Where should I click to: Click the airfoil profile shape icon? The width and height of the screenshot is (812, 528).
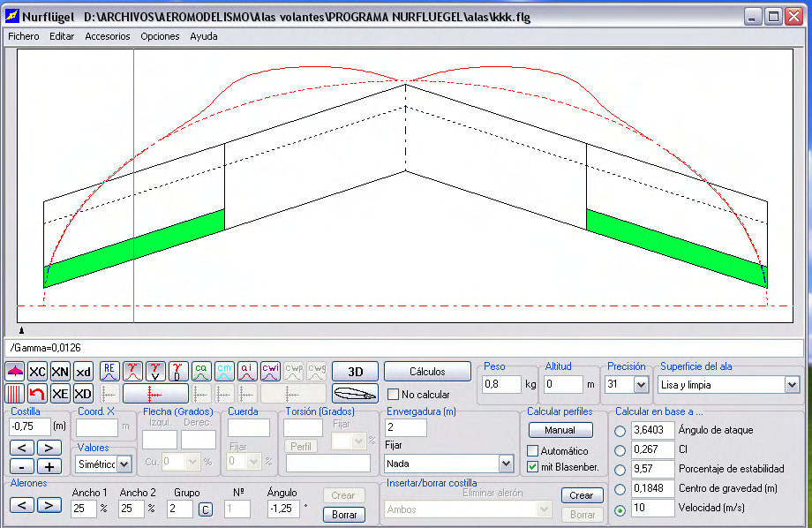coord(355,394)
